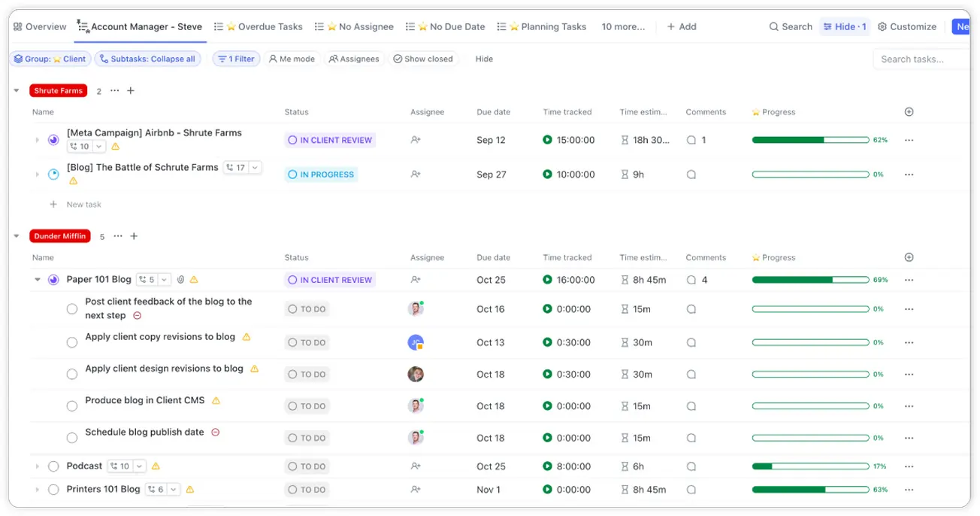This screenshot has width=980, height=516.
Task: Open subtask count 6 dropdown on Printers 101 Blog
Action: point(163,490)
